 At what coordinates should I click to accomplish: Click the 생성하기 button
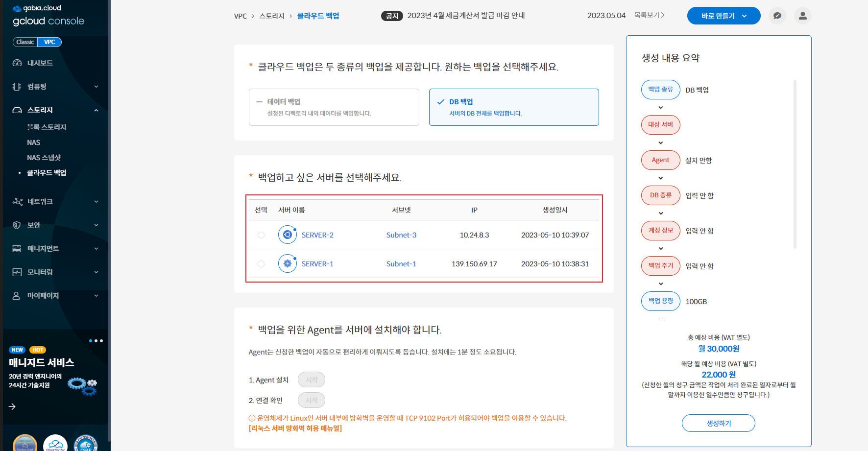pos(718,423)
